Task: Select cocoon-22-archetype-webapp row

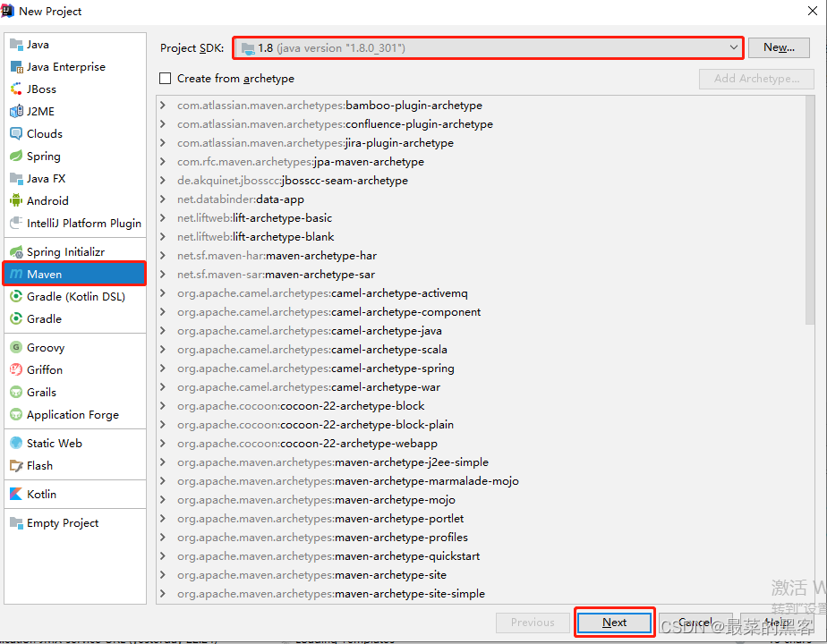Action: (481, 444)
